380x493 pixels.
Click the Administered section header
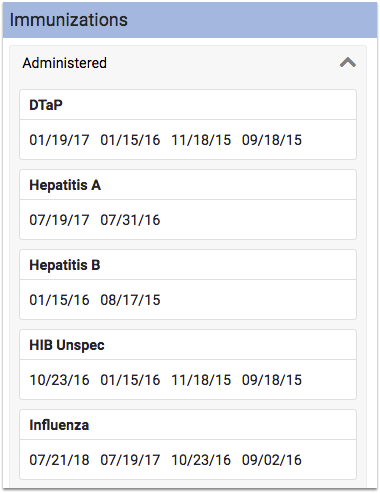point(188,63)
